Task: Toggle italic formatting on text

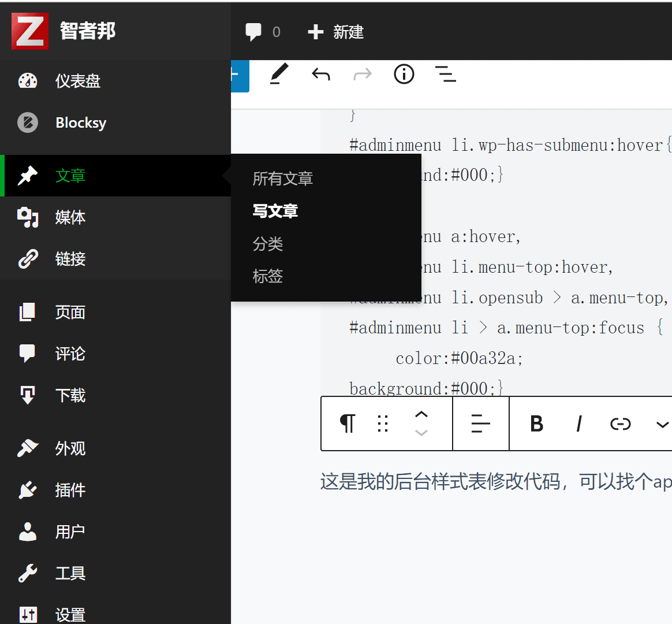Action: [578, 424]
